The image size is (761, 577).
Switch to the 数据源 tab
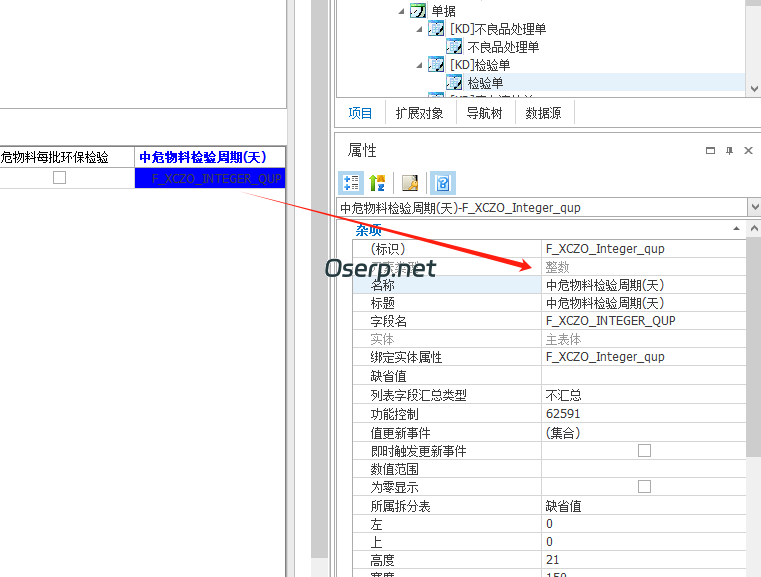pyautogui.click(x=544, y=113)
